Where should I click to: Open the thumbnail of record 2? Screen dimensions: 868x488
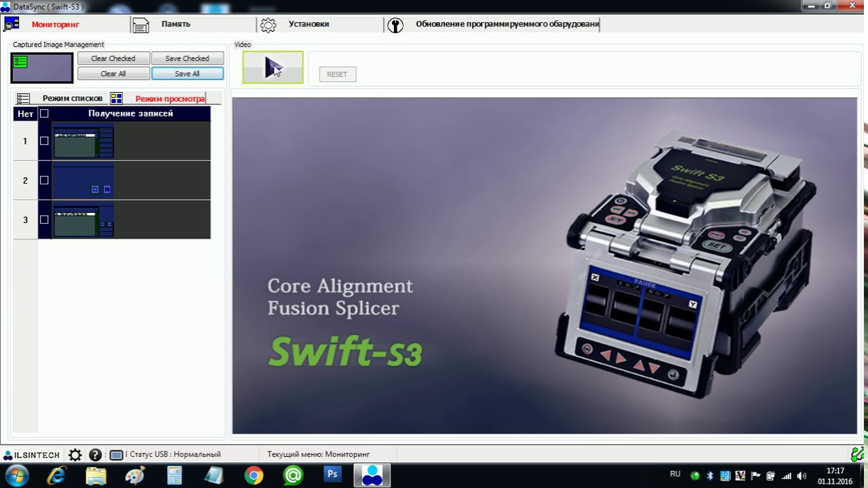pyautogui.click(x=83, y=180)
